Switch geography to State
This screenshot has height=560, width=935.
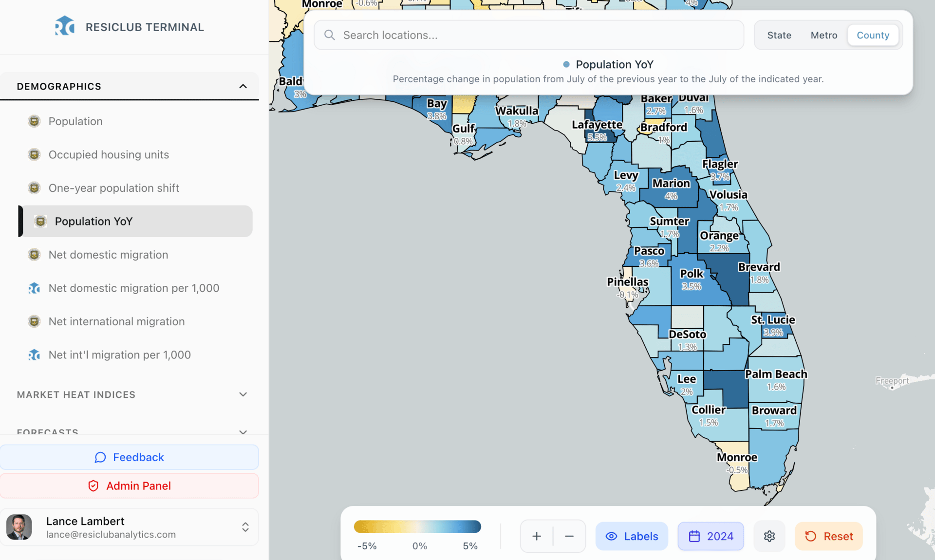click(x=779, y=35)
